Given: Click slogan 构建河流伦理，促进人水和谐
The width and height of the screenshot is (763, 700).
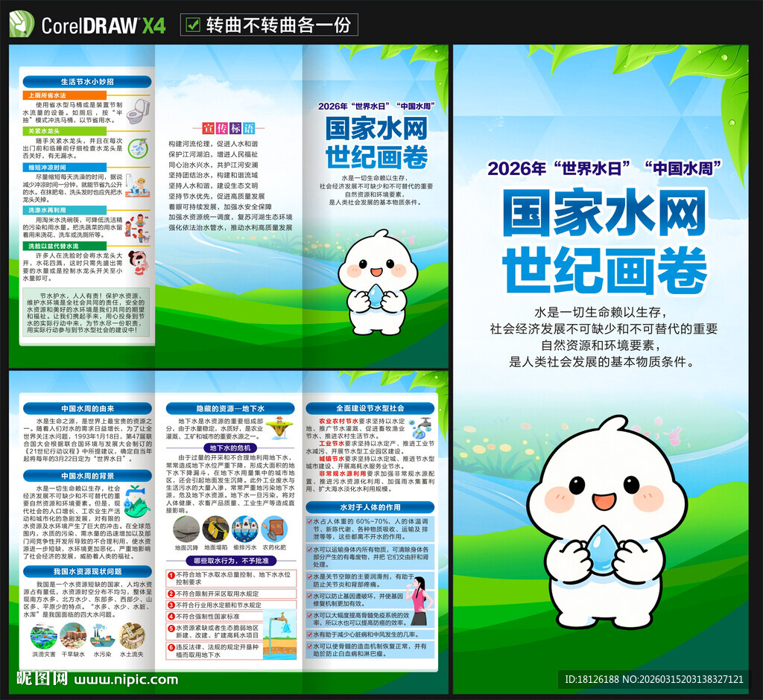Looking at the screenshot, I should click(213, 144).
